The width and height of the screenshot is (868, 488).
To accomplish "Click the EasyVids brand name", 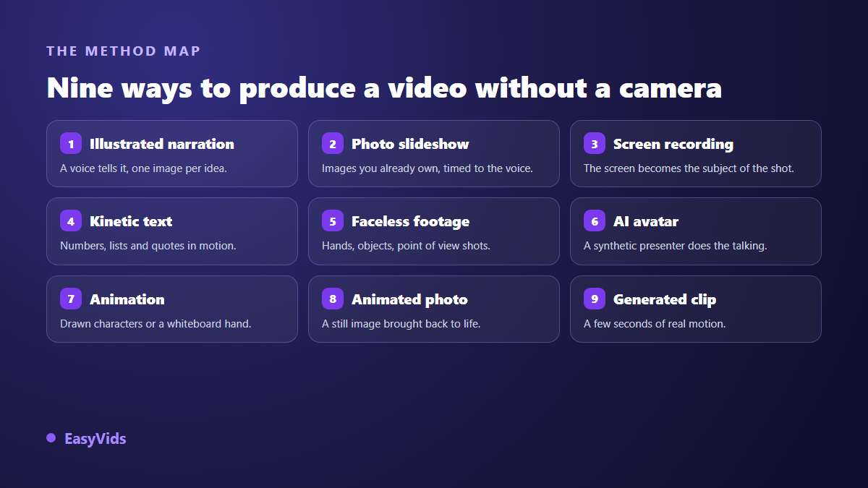I will click(x=95, y=439).
